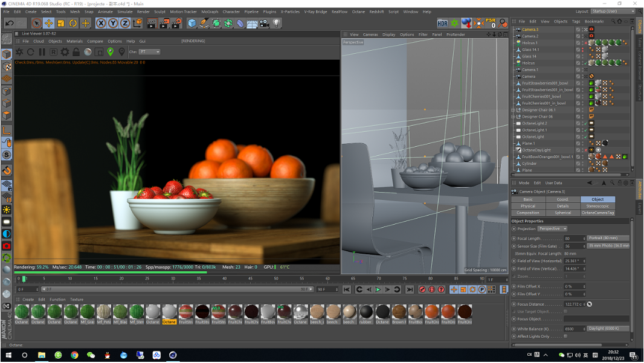Click the render region R icon
The width and height of the screenshot is (644, 363).
(x=53, y=52)
